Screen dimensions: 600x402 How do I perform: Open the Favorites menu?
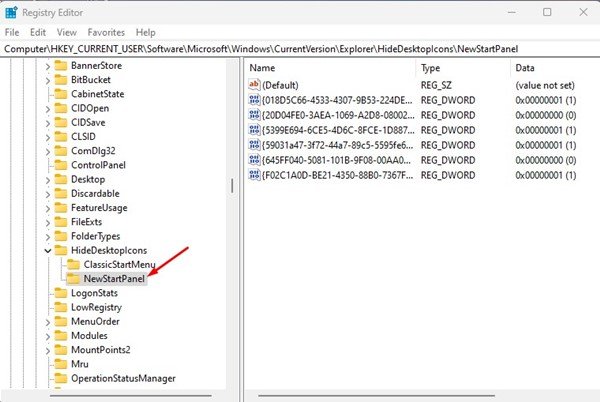(x=106, y=33)
